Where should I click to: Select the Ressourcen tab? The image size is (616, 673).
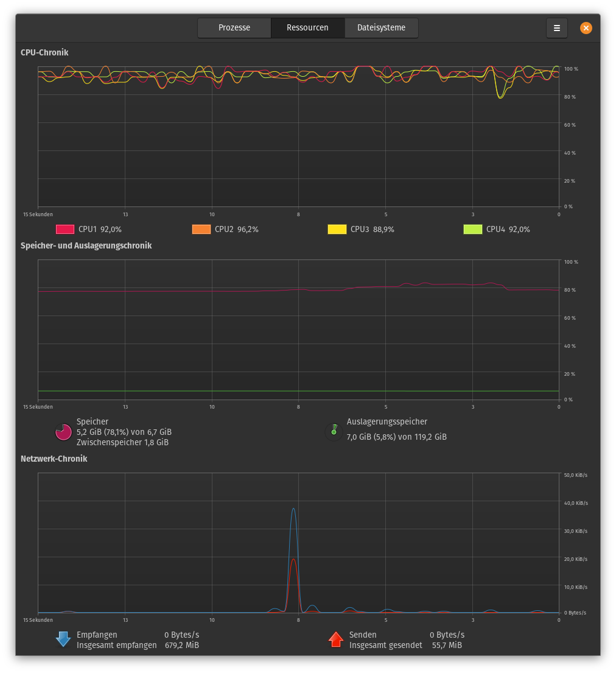[307, 28]
